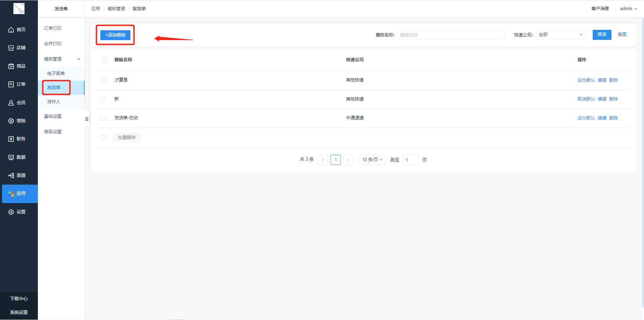
Task: Expand the admin user menu
Action: point(628,9)
